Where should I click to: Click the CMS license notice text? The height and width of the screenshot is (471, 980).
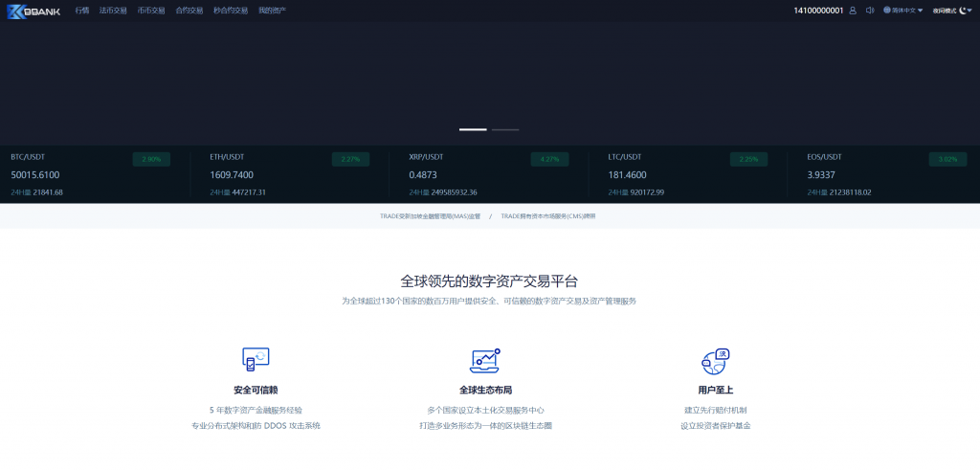[x=548, y=215]
